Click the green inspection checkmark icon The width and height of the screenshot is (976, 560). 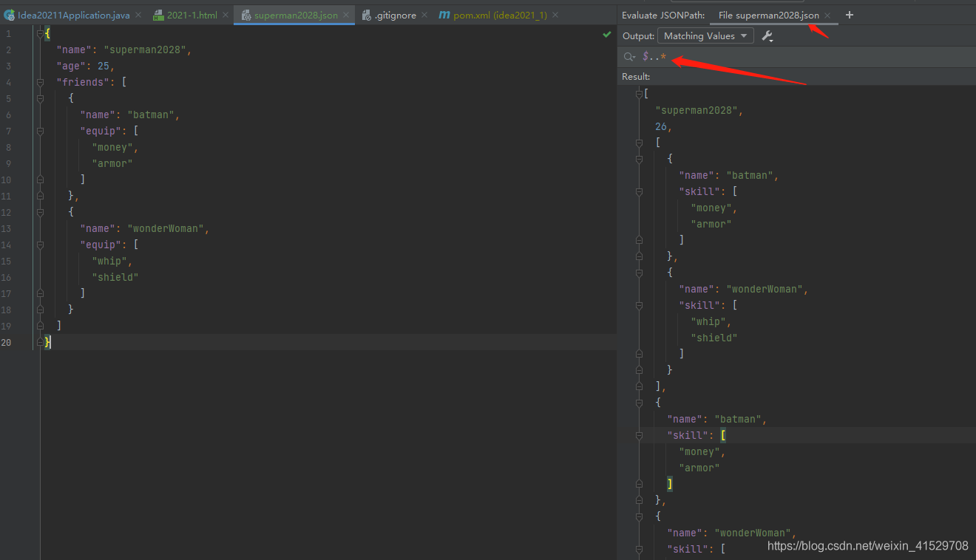coord(607,35)
